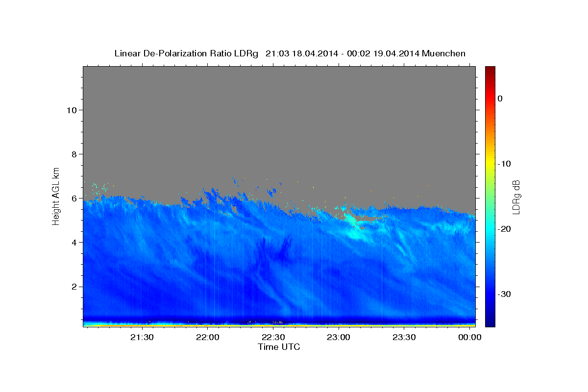
Task: Pick the cyan band of the colorbar
Action: click(490, 226)
